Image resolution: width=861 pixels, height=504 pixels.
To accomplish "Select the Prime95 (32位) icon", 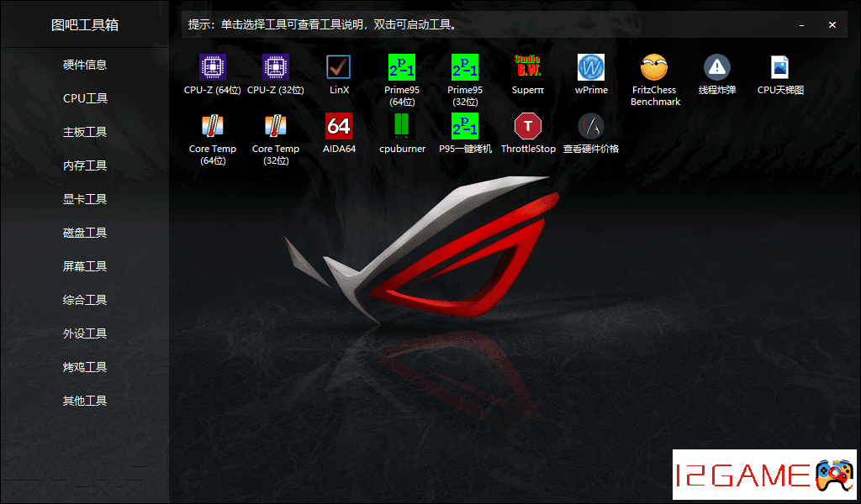I will click(x=465, y=67).
